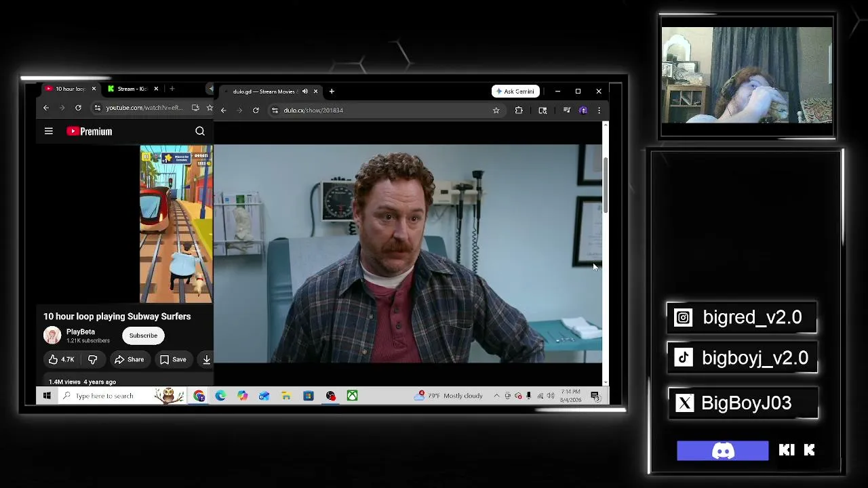The width and height of the screenshot is (868, 488).
Task: Open Microsoft Store from the taskbar
Action: [x=308, y=396]
